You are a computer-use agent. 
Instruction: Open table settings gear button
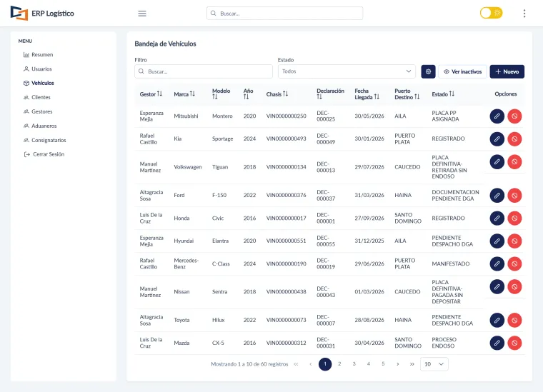(428, 71)
